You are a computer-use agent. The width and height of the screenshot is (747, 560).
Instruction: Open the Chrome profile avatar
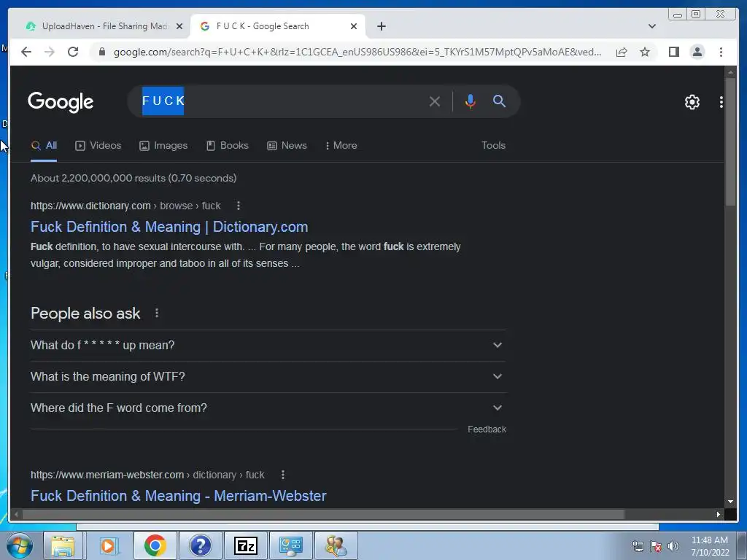[x=697, y=52]
